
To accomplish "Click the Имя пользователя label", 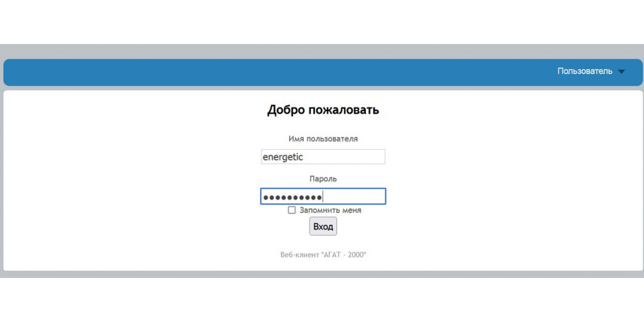I will 323,138.
